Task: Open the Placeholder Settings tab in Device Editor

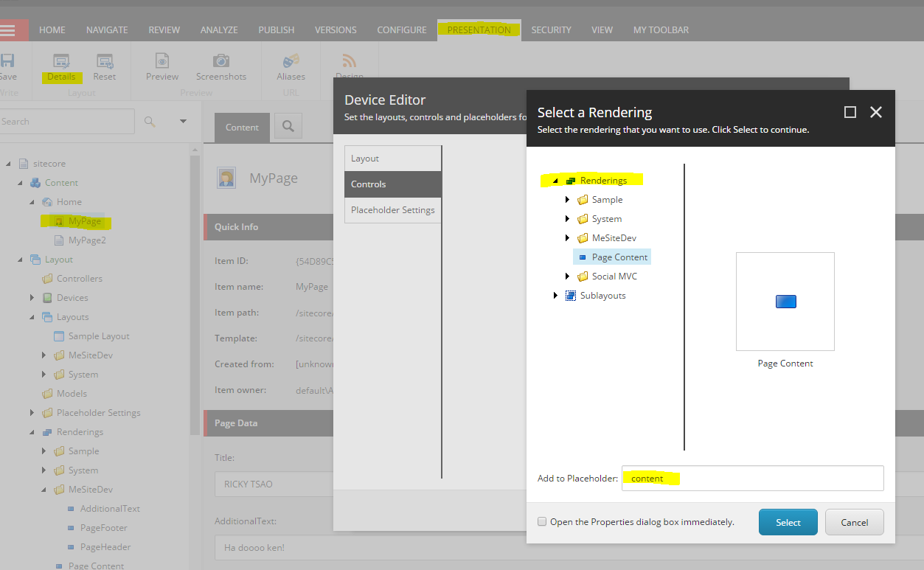Action: pyautogui.click(x=393, y=210)
